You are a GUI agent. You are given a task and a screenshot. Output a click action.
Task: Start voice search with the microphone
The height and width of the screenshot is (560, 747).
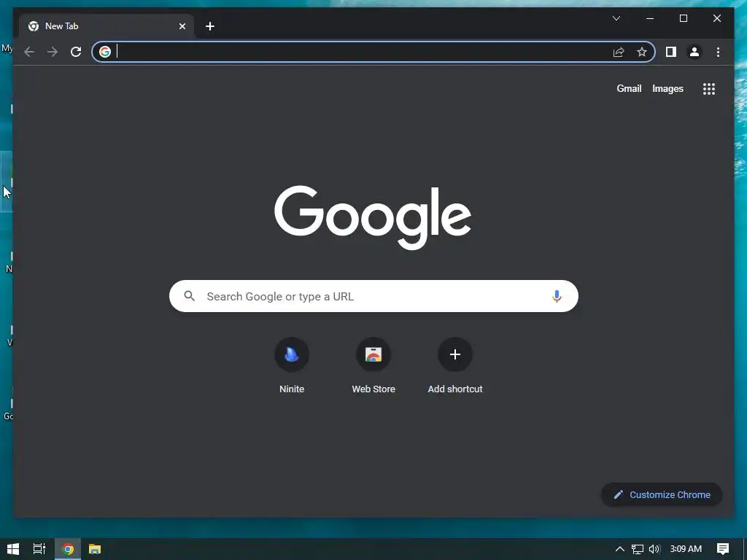[557, 296]
